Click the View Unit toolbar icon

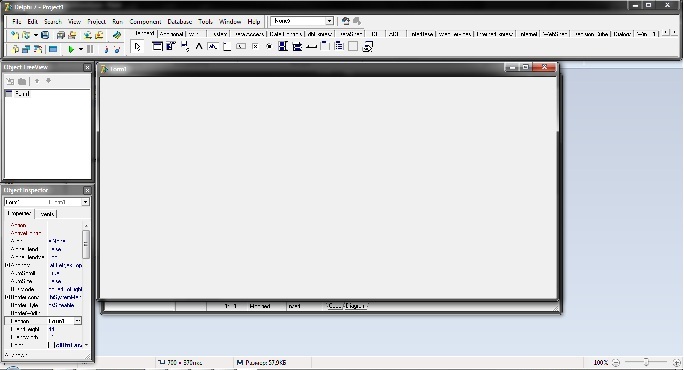(x=15, y=49)
